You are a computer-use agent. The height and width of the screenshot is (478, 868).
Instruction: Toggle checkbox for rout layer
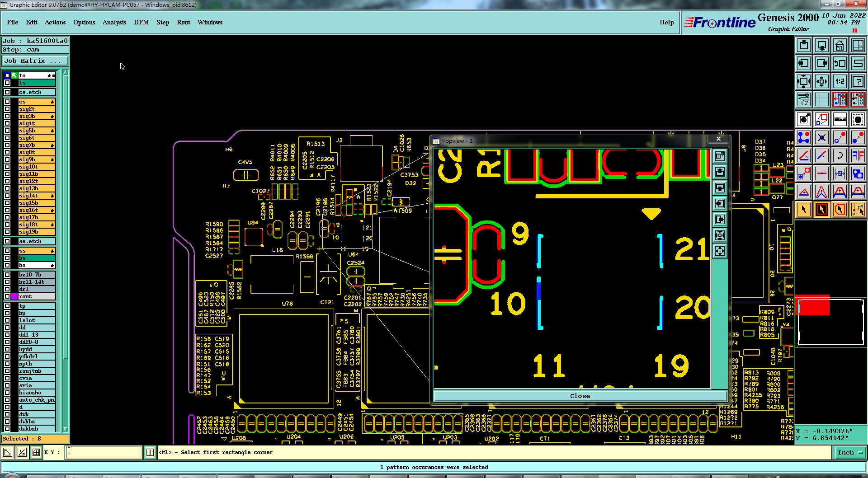pyautogui.click(x=7, y=296)
